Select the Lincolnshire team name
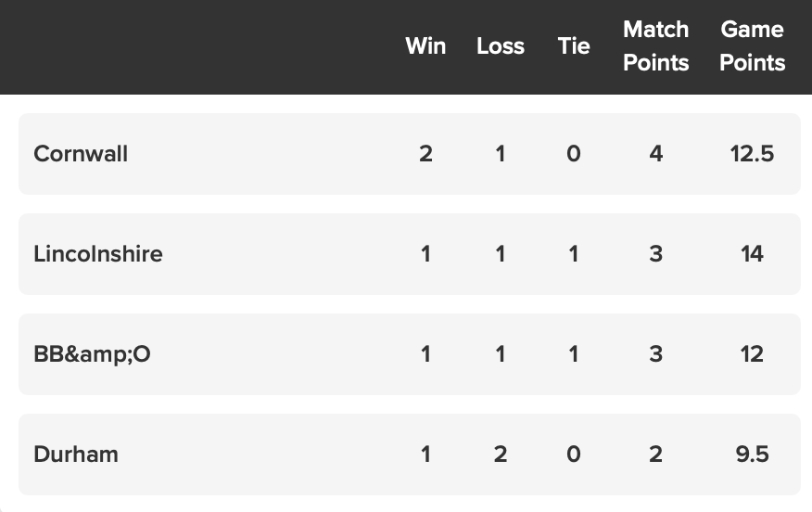The height and width of the screenshot is (512, 812). 98,254
